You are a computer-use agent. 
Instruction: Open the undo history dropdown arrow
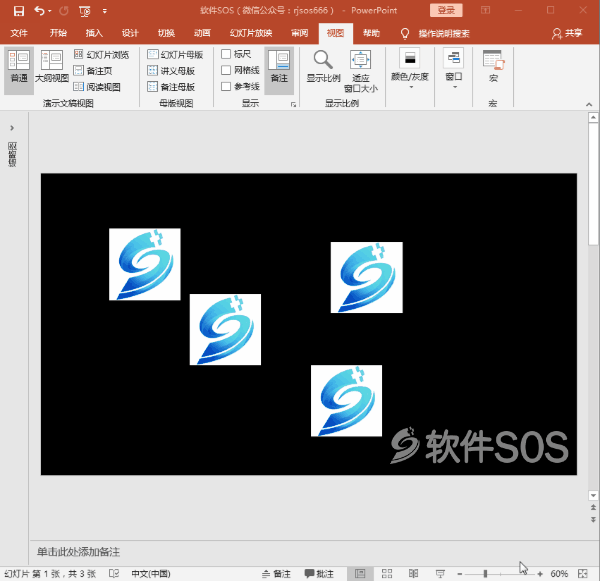[x=50, y=11]
